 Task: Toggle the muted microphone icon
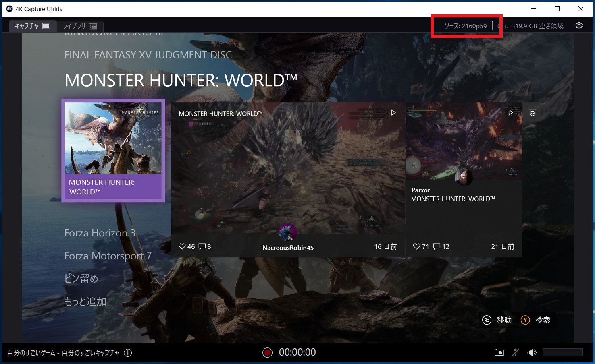click(516, 353)
